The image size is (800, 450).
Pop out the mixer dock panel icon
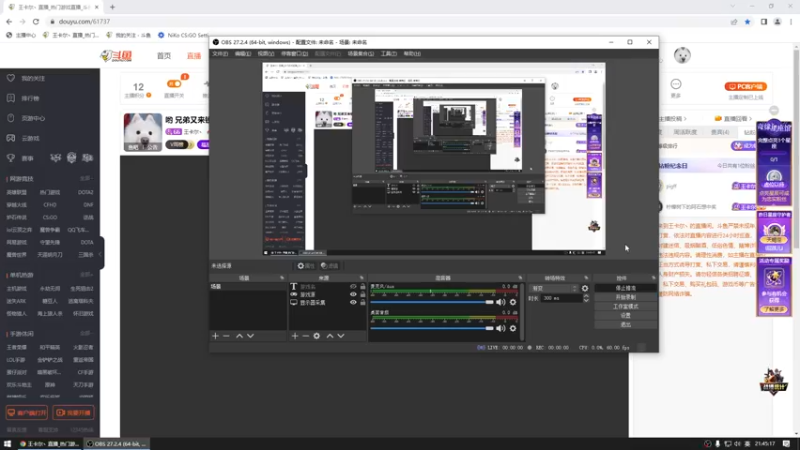pos(520,278)
